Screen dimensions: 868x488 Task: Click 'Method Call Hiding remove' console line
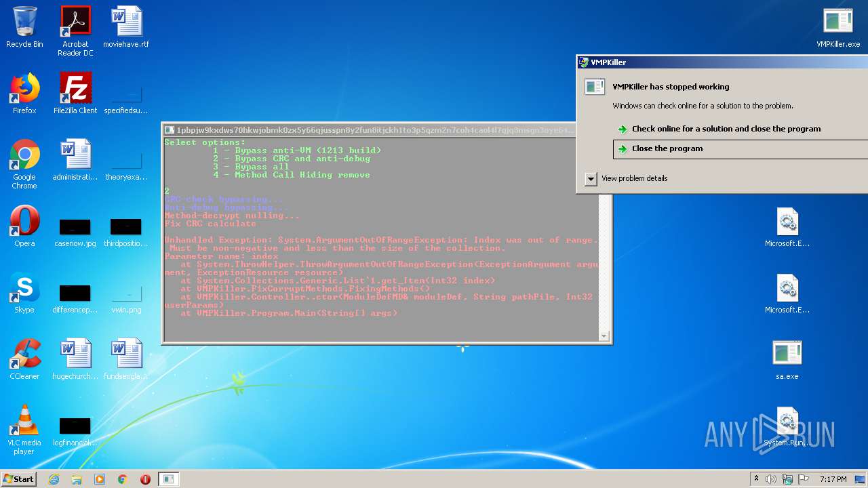[292, 175]
